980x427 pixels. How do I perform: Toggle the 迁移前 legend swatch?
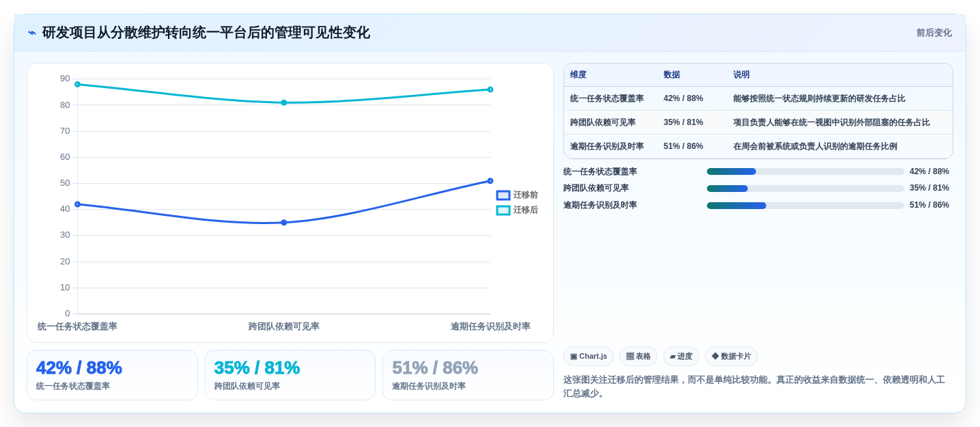click(503, 195)
